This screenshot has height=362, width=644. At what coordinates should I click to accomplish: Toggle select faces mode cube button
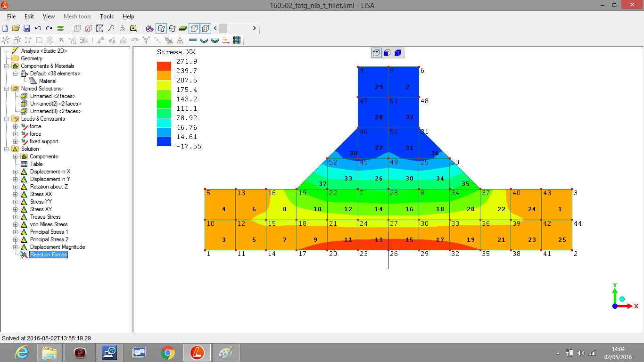[x=387, y=53]
